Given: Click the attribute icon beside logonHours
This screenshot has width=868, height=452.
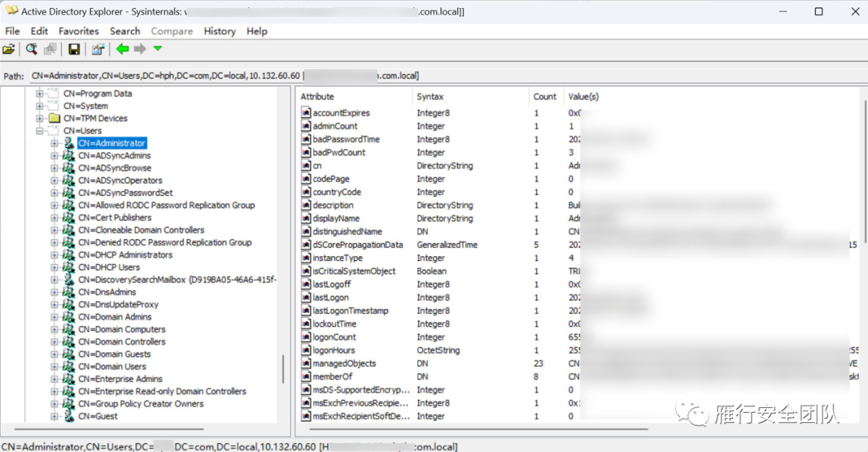Looking at the screenshot, I should [306, 350].
